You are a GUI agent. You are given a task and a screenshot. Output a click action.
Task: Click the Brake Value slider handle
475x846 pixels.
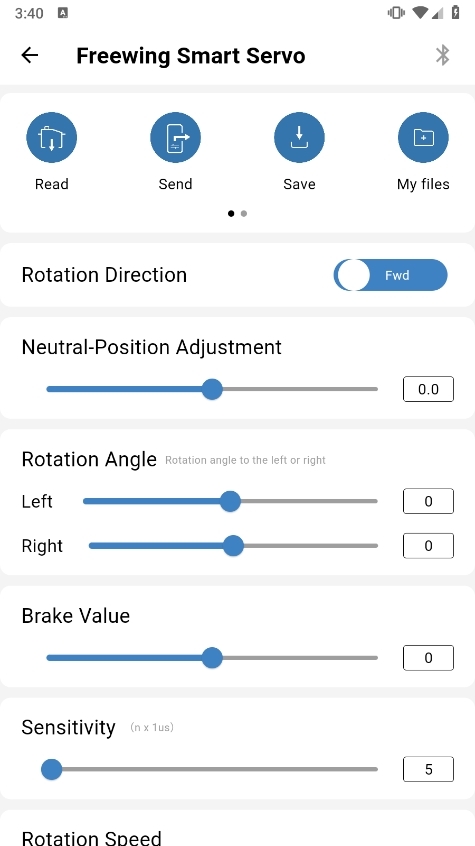[x=212, y=658]
